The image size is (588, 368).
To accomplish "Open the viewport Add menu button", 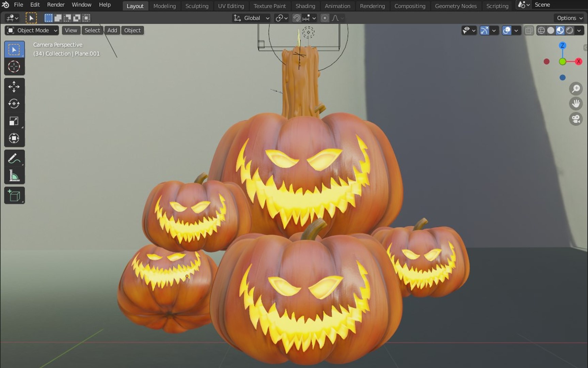I will (x=112, y=30).
